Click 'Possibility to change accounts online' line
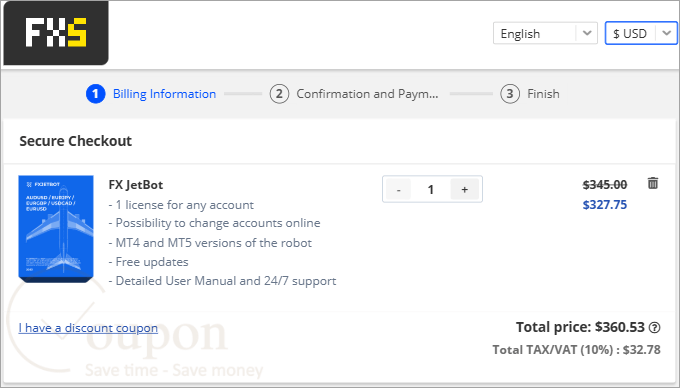 [214, 223]
